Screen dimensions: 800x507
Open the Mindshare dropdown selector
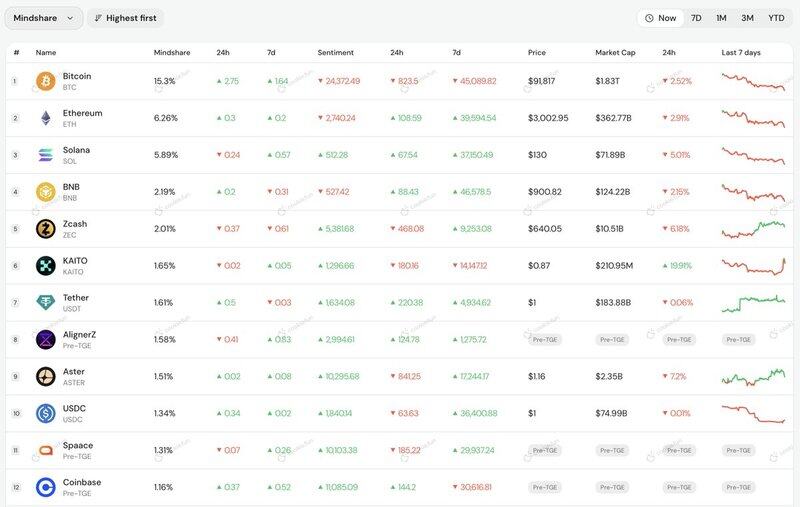coord(44,18)
